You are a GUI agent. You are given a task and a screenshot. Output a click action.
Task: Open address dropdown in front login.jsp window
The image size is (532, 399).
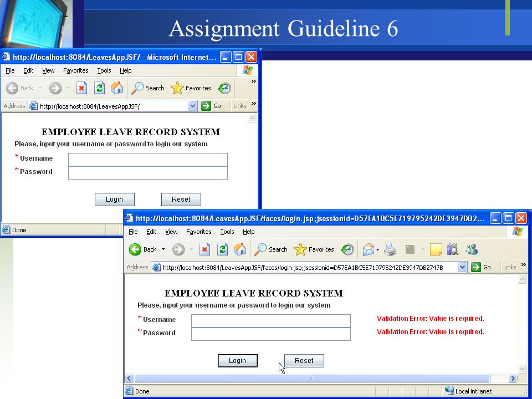tap(462, 267)
